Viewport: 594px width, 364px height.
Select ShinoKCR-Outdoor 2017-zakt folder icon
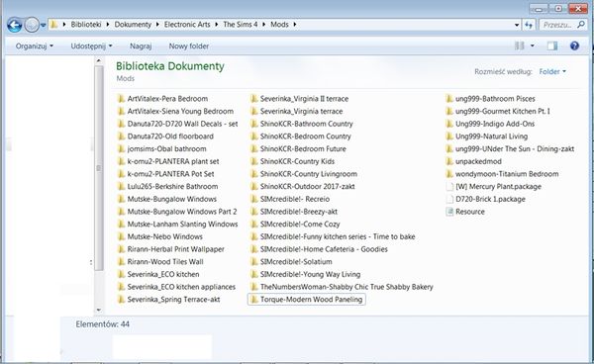253,187
